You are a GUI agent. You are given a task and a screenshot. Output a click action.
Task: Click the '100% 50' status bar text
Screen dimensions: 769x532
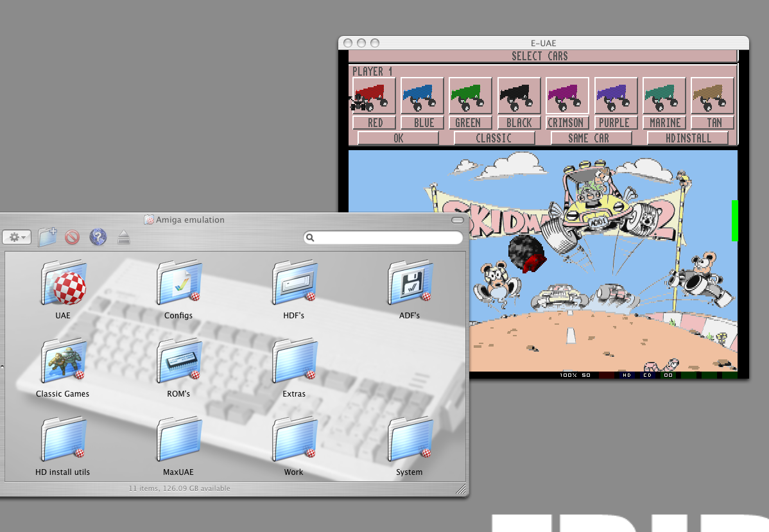click(575, 375)
